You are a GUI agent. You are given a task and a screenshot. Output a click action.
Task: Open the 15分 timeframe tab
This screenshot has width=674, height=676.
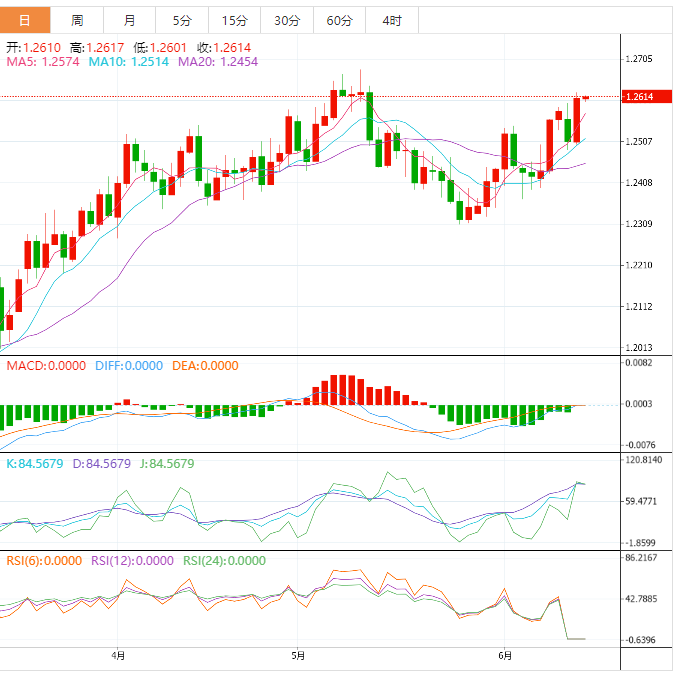point(234,20)
